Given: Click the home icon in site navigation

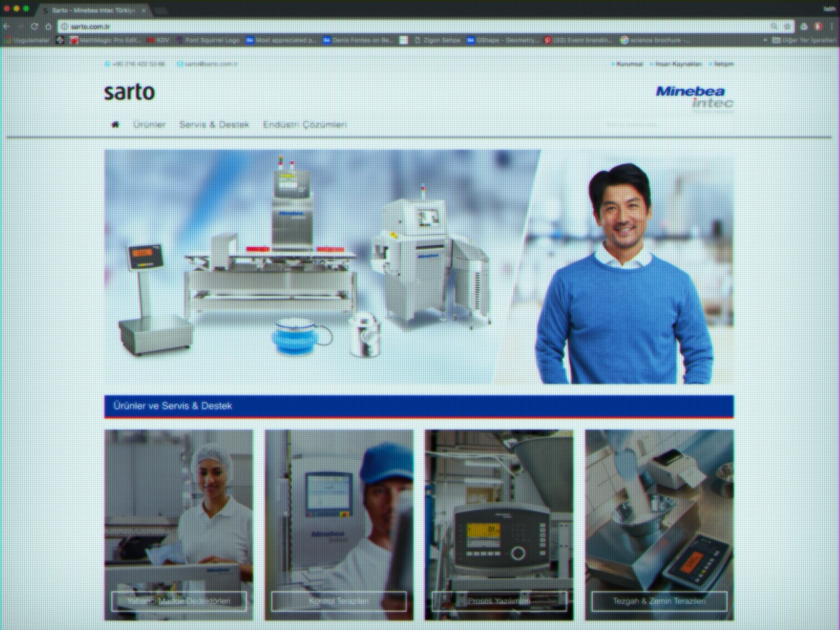Looking at the screenshot, I should [x=115, y=125].
